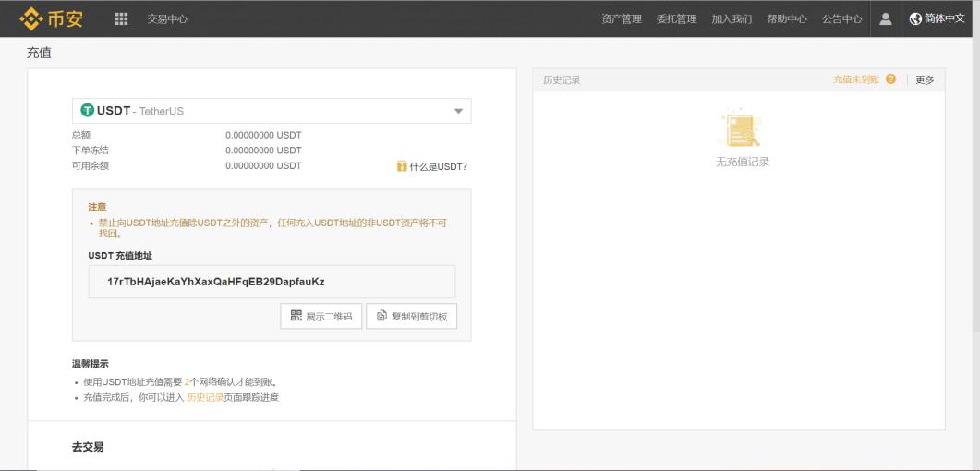Open the user account profile icon
Viewport: 980px width, 471px height.
pyautogui.click(x=885, y=18)
